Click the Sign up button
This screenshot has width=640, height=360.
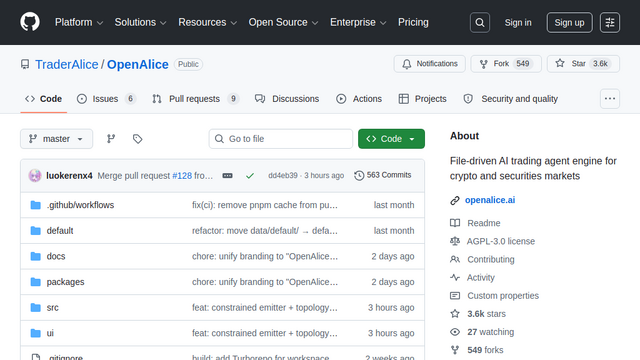pyautogui.click(x=569, y=22)
